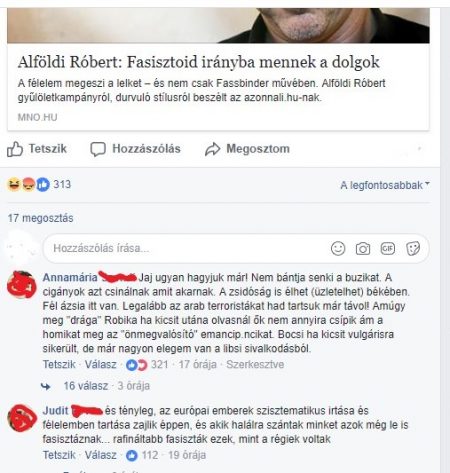Open the emoji picker in comment box

click(338, 249)
